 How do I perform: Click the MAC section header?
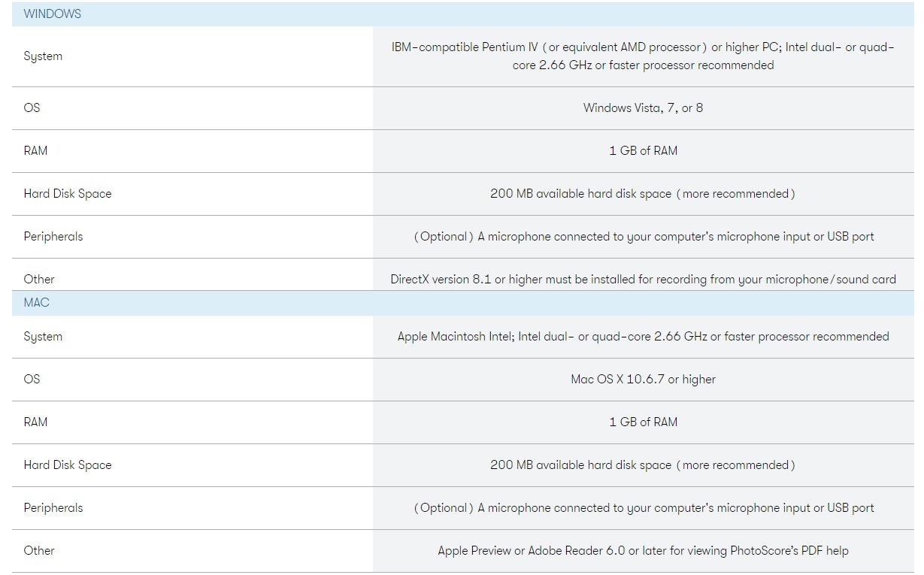36,302
